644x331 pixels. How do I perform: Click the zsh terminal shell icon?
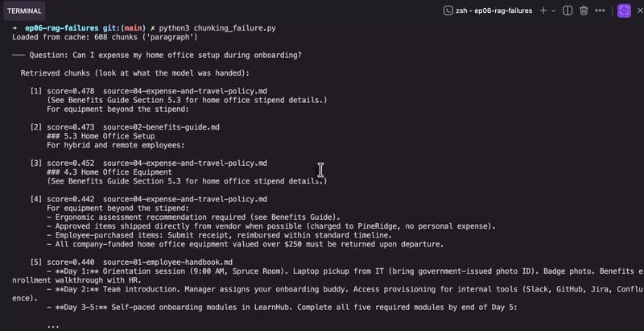tap(448, 10)
